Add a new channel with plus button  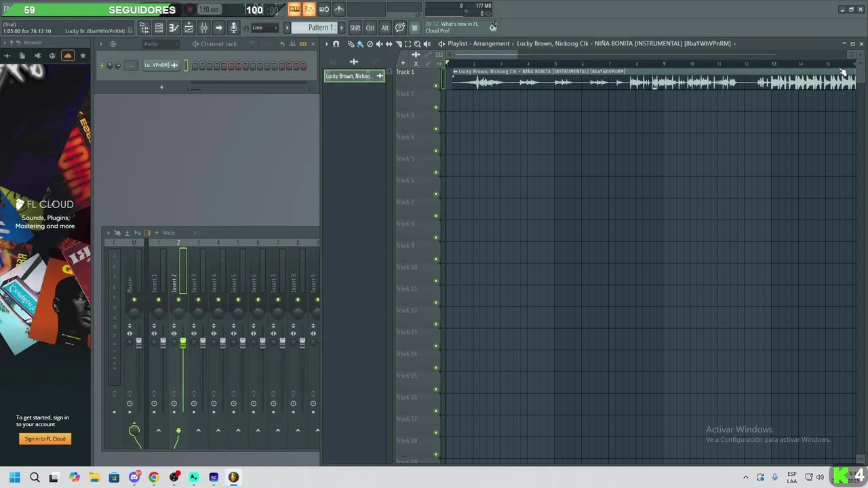pos(161,87)
